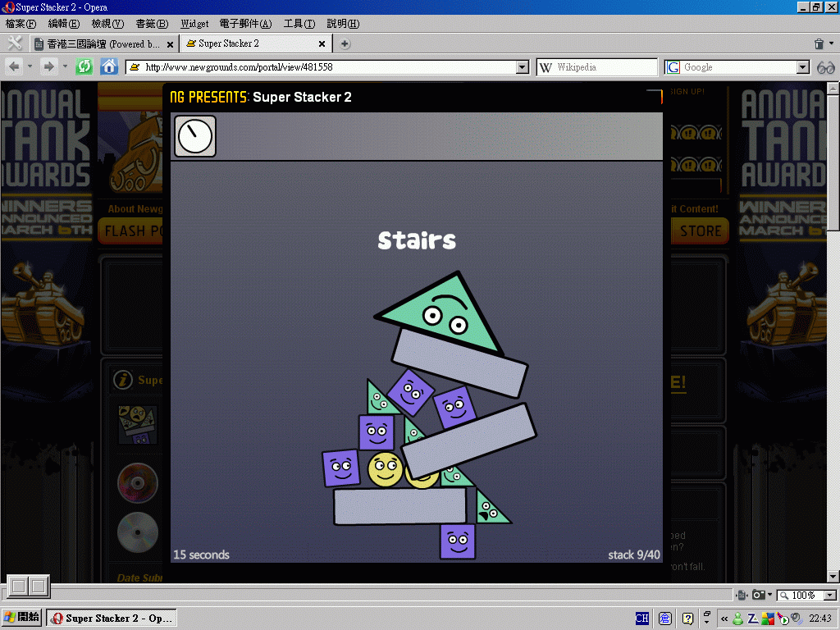Expand the forward button history dropdown
Screen dimensions: 840x630
65,67
